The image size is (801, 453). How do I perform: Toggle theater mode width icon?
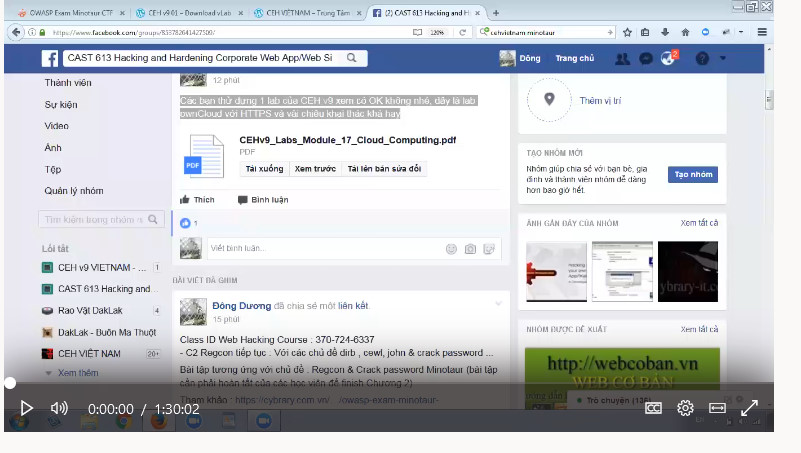(x=717, y=408)
